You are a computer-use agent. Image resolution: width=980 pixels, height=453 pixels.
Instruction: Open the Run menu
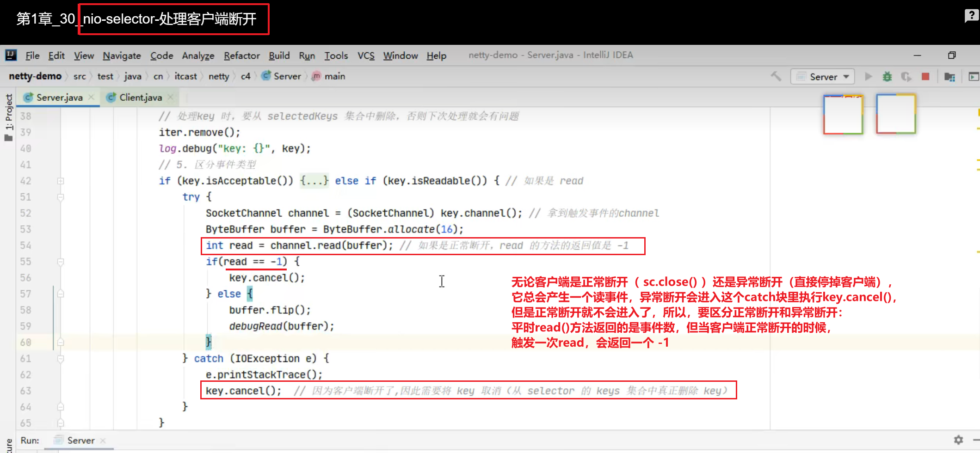coord(307,55)
